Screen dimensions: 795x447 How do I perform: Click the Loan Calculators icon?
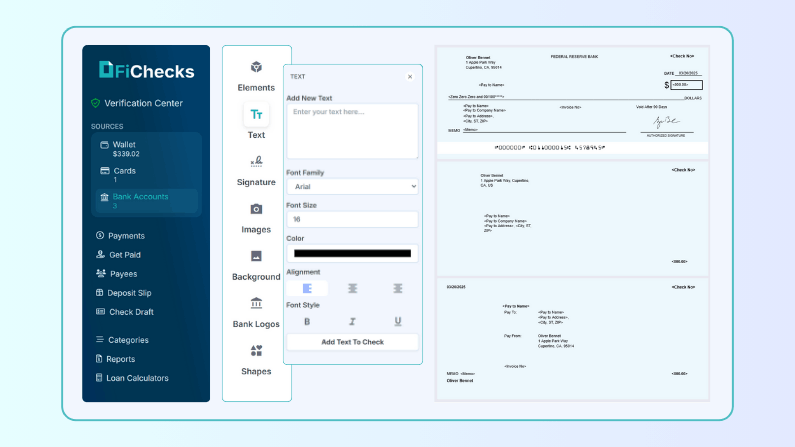coord(99,378)
